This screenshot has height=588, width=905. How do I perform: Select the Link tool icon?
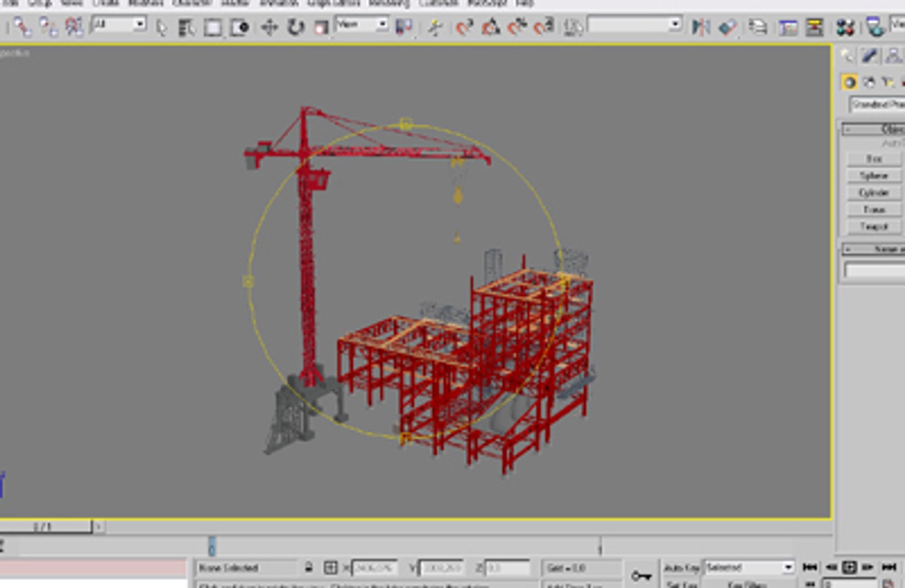pyautogui.click(x=22, y=27)
